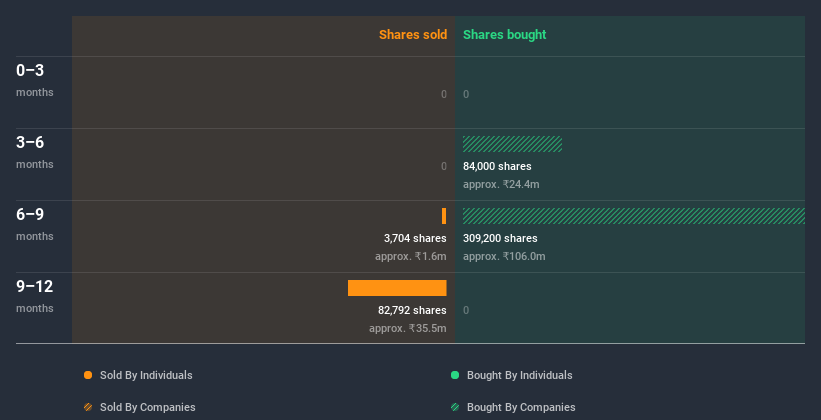Click the approx. ₹35.5m value
The width and height of the screenshot is (821, 420).
[x=408, y=328]
